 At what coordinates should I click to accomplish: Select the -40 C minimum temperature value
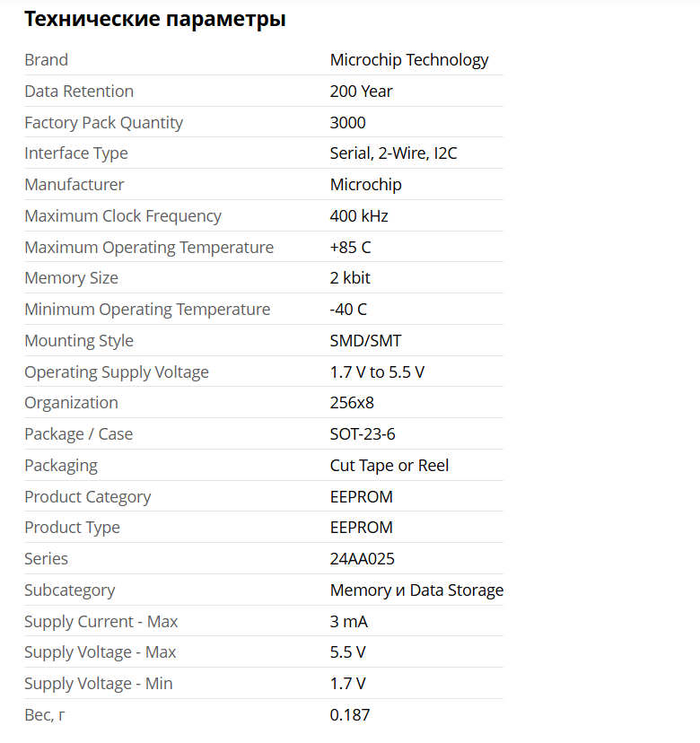(x=348, y=310)
